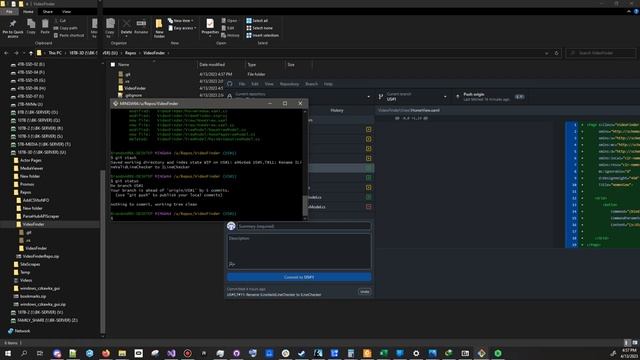Switch to the History tab in GitHub Desktop

tap(337, 111)
